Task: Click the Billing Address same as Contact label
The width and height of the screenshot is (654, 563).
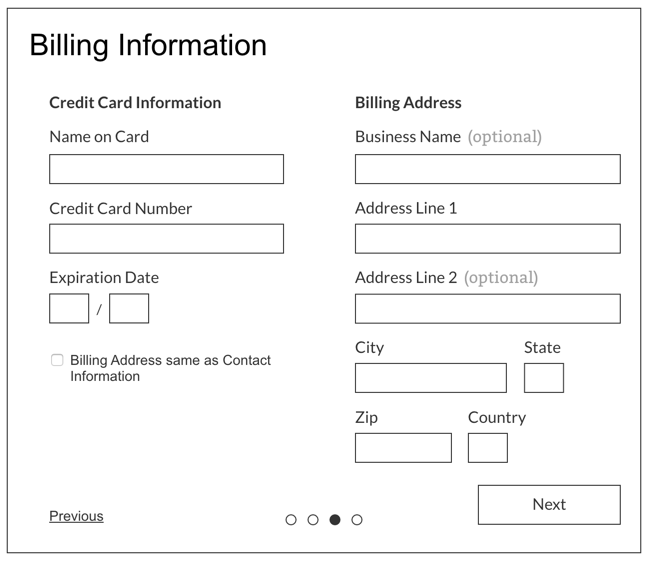Action: [170, 368]
